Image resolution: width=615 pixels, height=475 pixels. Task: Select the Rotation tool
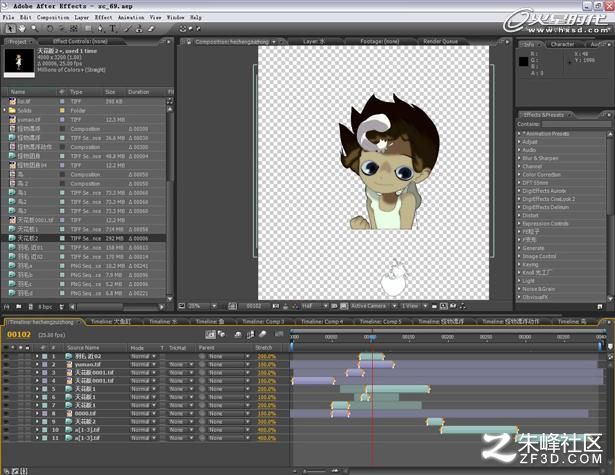pyautogui.click(x=49, y=29)
